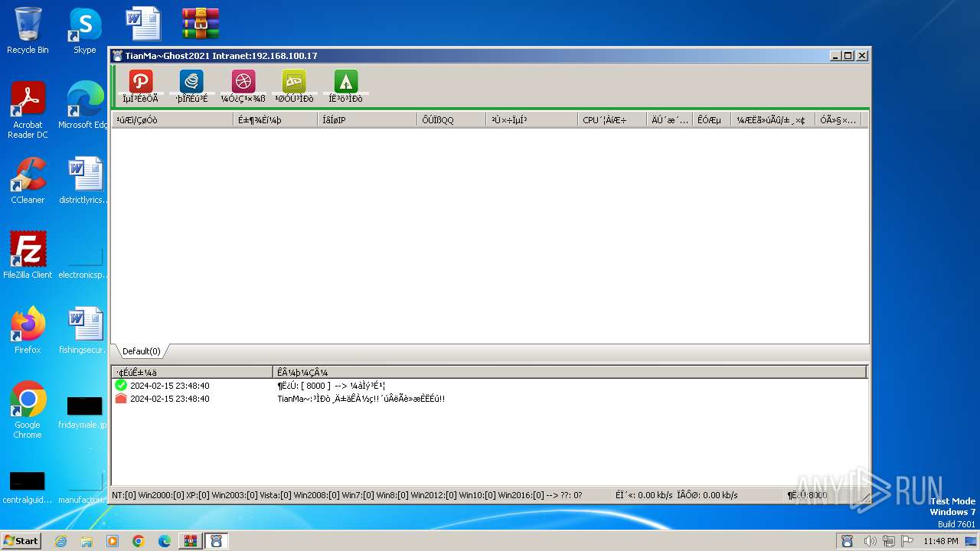This screenshot has width=980, height=551.
Task: Select the WinRAR books icon on desktop
Action: (x=201, y=24)
